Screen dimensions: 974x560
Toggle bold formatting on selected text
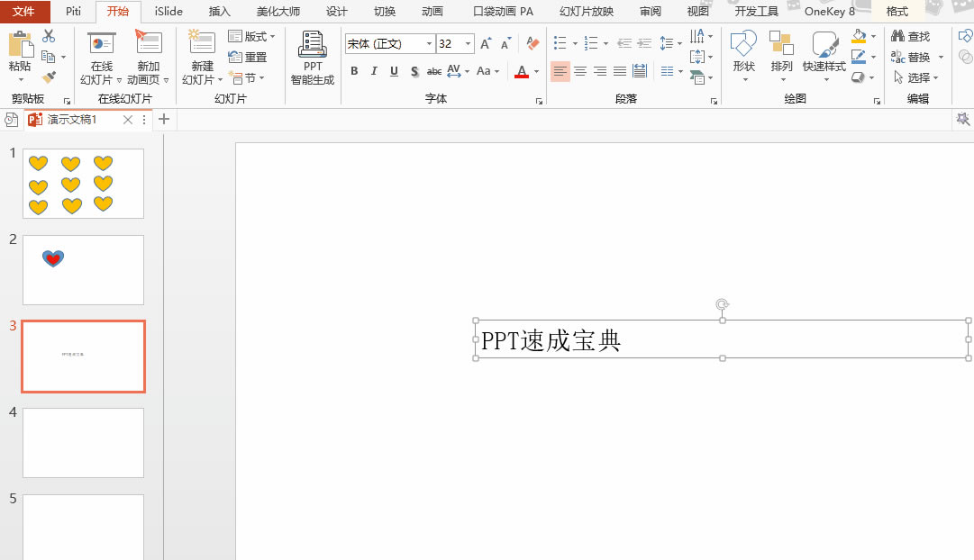(x=354, y=71)
